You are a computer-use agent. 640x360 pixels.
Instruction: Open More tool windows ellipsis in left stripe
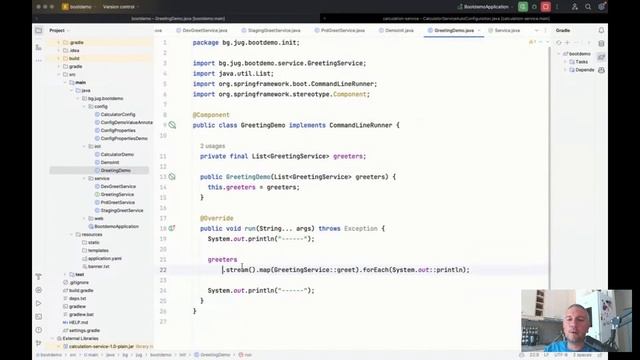38,60
